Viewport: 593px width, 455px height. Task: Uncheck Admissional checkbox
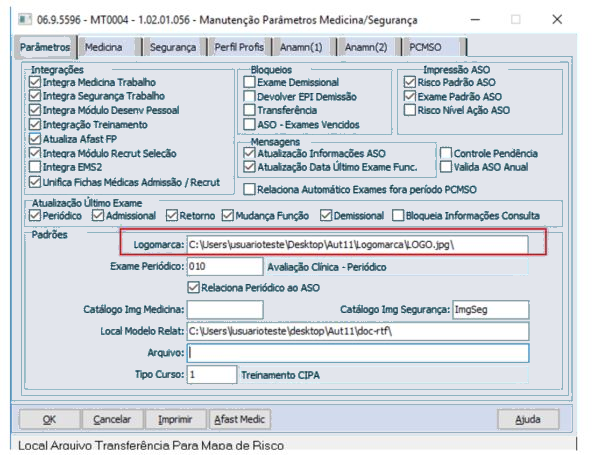pyautogui.click(x=98, y=216)
